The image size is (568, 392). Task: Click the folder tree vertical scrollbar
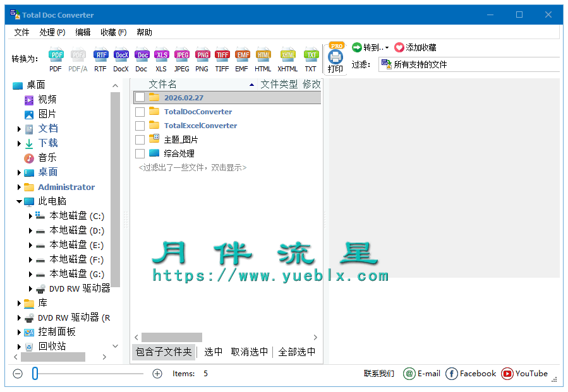115,190
